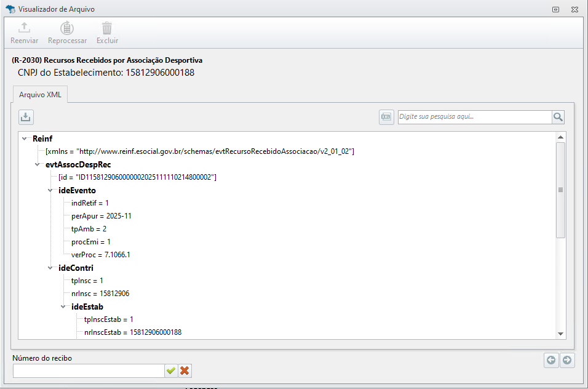
Task: Select the ideEvento tree label
Action: (77, 191)
